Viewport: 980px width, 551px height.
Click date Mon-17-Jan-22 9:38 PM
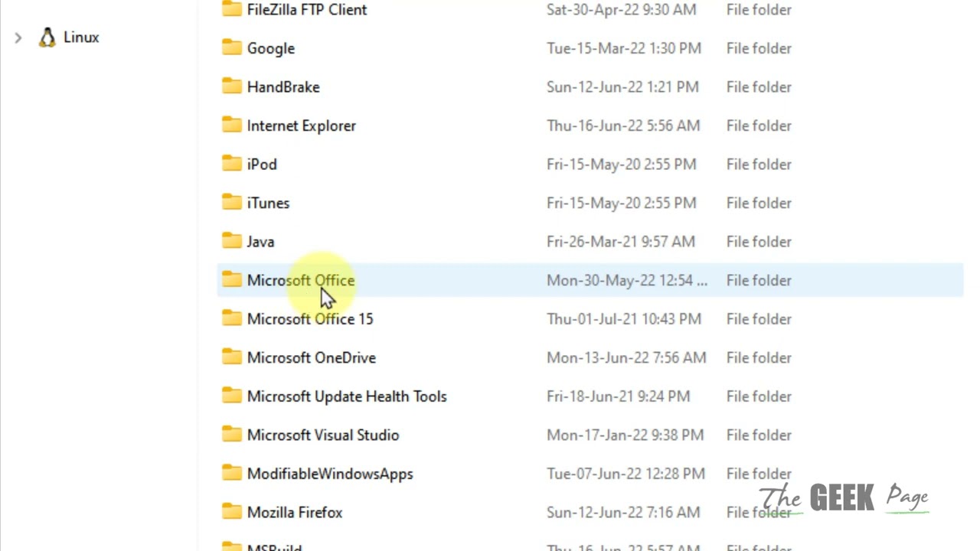[x=626, y=435]
